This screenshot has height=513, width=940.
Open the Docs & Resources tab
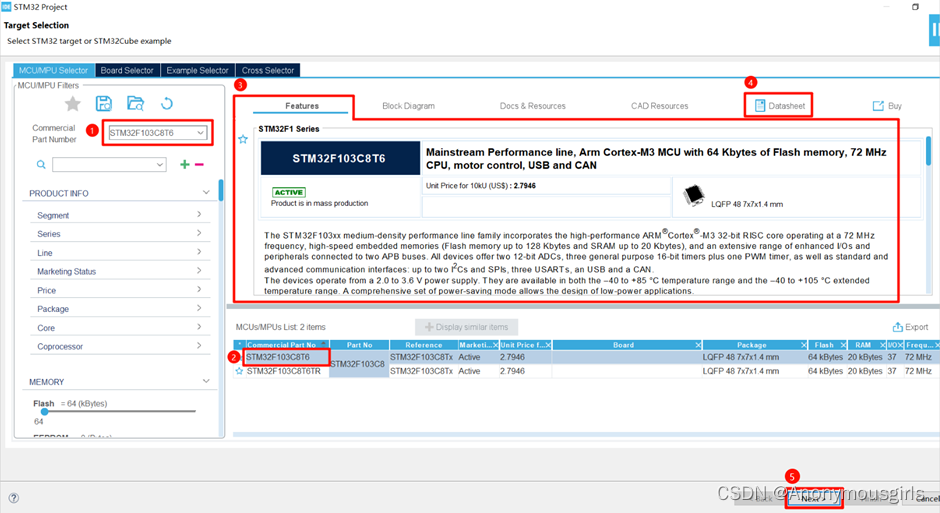pyautogui.click(x=532, y=105)
